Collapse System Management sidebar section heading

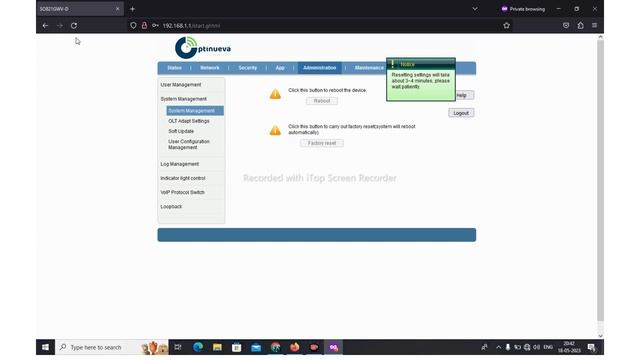tap(184, 99)
